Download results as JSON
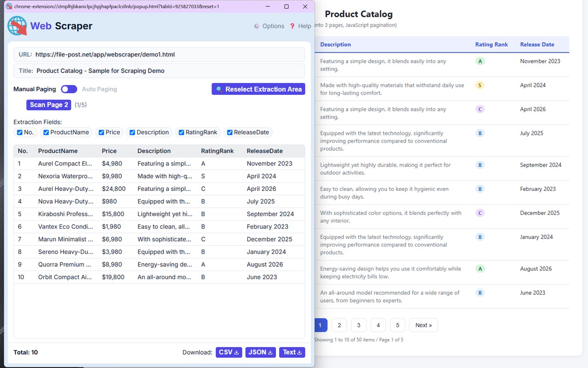This screenshot has width=588, height=368. [260, 352]
